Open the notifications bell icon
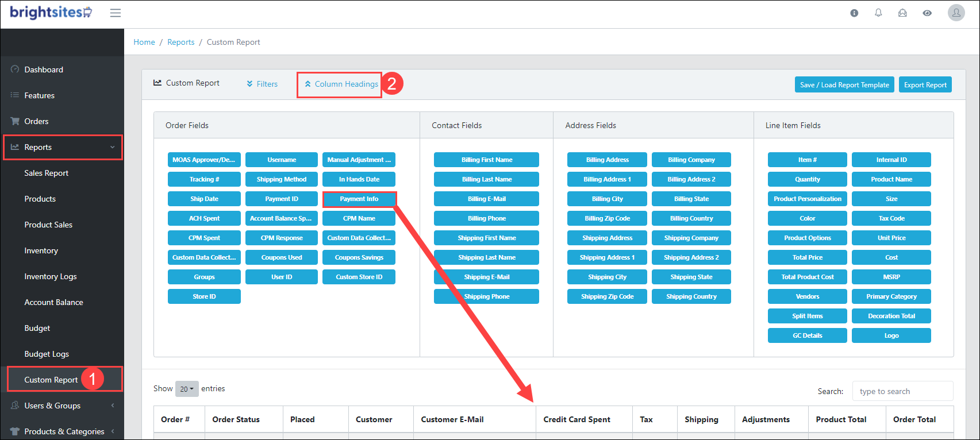This screenshot has width=980, height=440. click(x=878, y=13)
